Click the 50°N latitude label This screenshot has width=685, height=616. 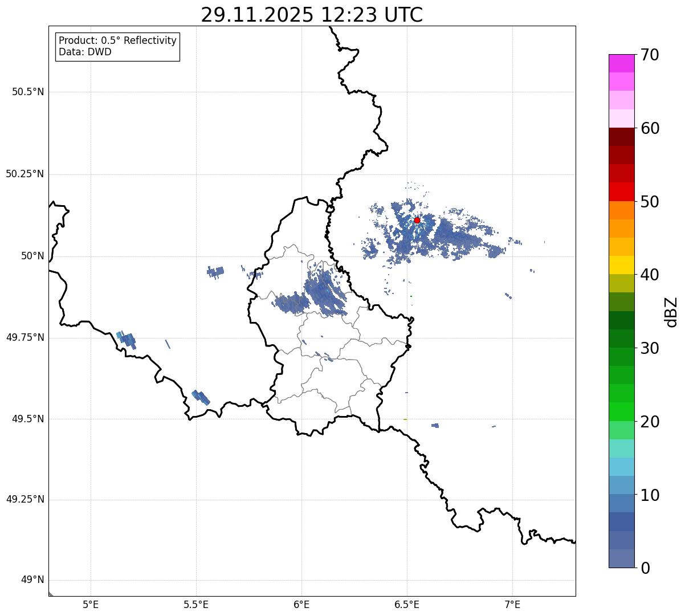32,256
